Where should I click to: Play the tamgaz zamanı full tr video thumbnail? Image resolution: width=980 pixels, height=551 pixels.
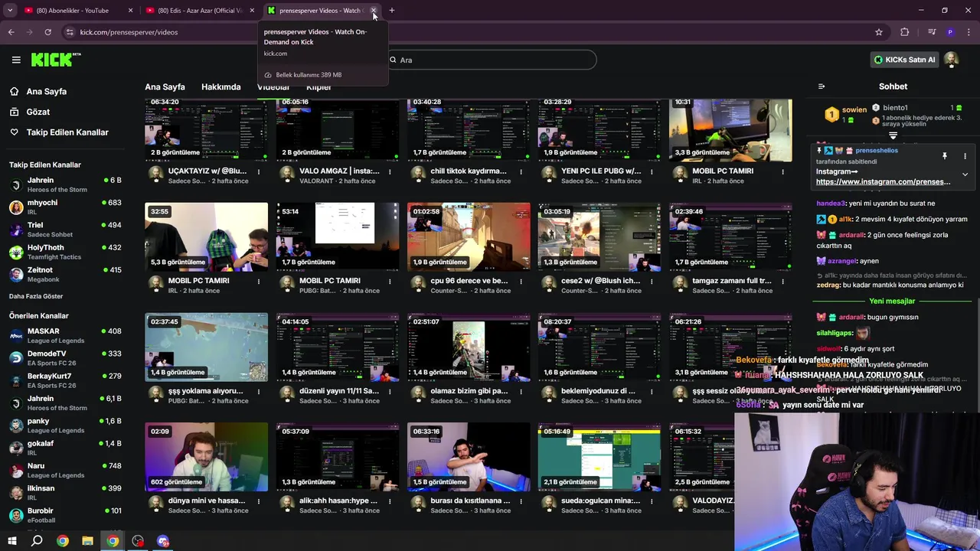(x=730, y=237)
